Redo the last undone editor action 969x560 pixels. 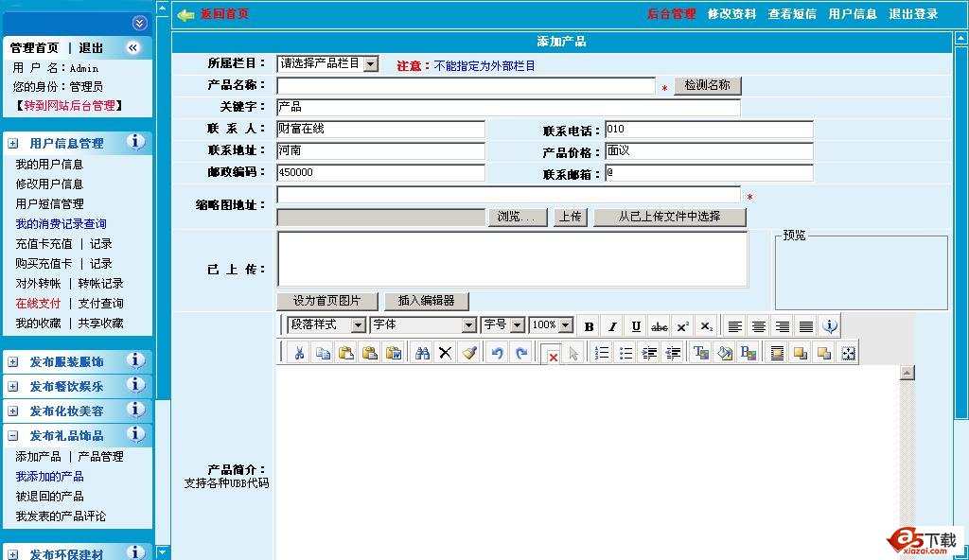[521, 353]
